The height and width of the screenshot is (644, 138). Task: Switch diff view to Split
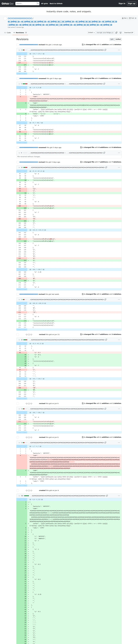[112, 39]
